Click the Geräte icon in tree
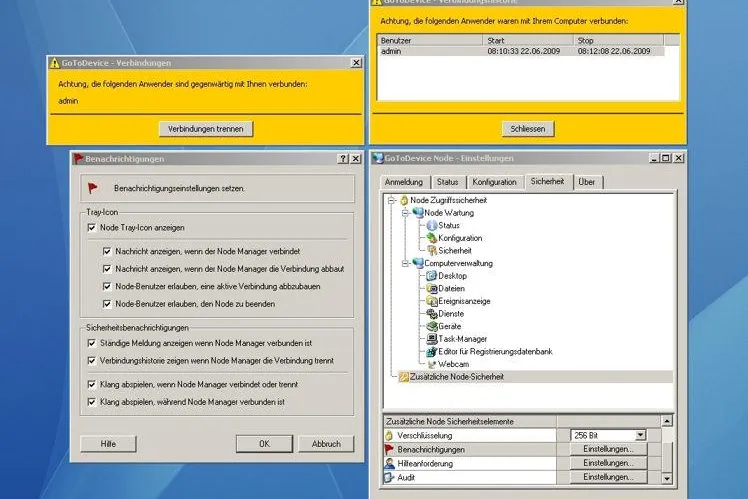The height and width of the screenshot is (499, 748). (x=432, y=326)
